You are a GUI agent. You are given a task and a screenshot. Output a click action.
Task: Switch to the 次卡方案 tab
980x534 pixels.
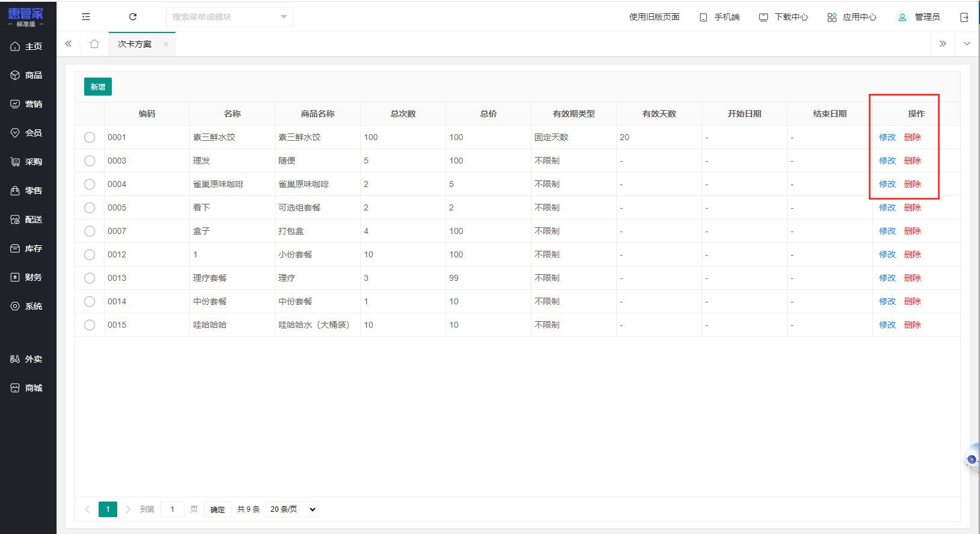click(135, 44)
